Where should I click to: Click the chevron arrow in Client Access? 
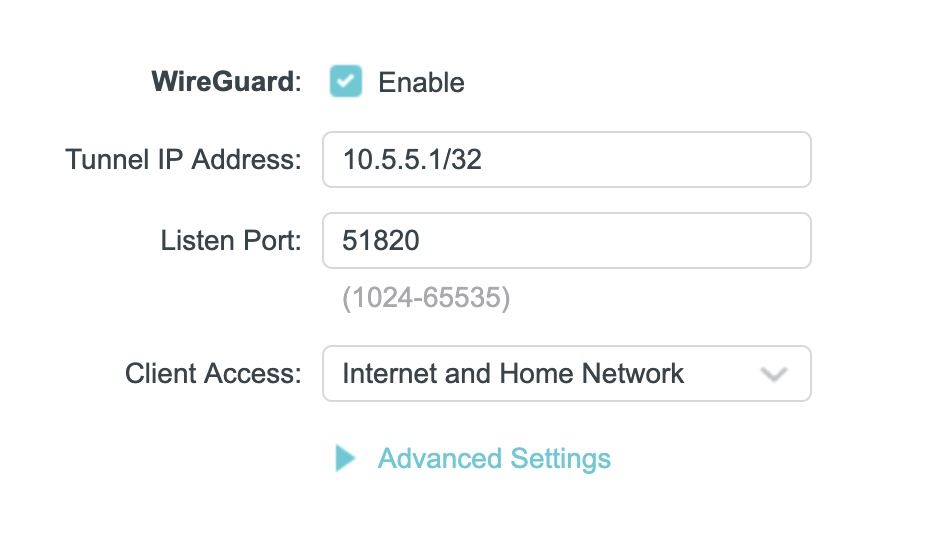pos(773,375)
